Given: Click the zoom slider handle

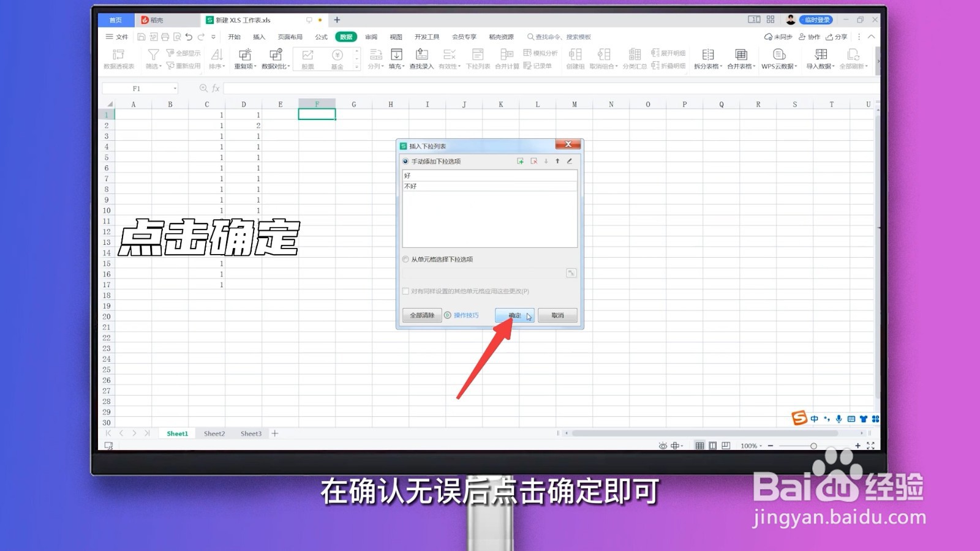Looking at the screenshot, I should click(813, 446).
